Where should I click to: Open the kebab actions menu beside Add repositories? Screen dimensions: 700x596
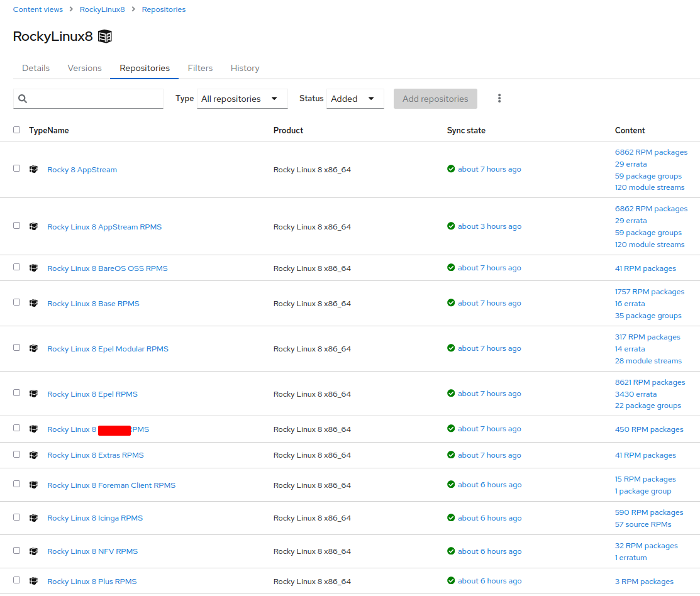(x=499, y=99)
